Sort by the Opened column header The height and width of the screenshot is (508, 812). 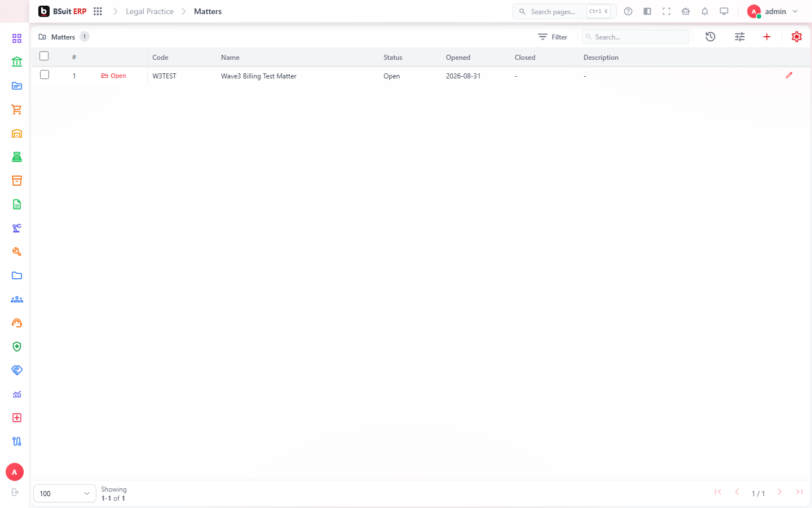pyautogui.click(x=458, y=58)
